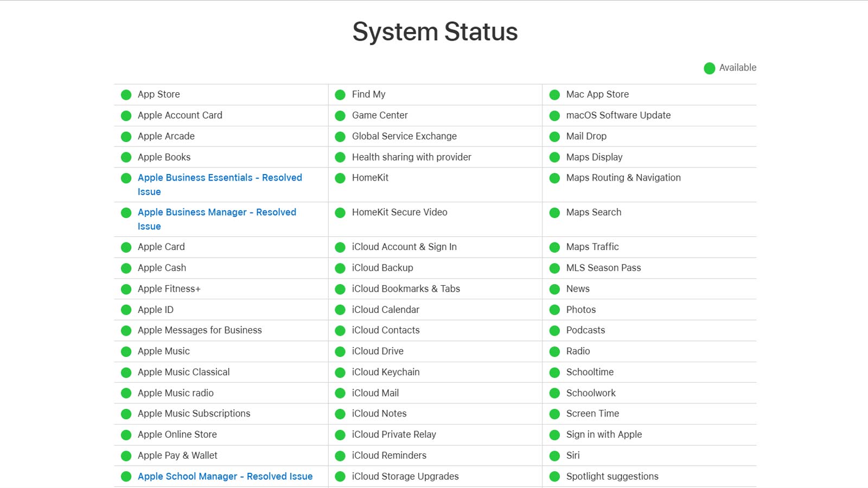Click green dot beside iCloud Drive
The width and height of the screenshot is (868, 488).
(340, 351)
